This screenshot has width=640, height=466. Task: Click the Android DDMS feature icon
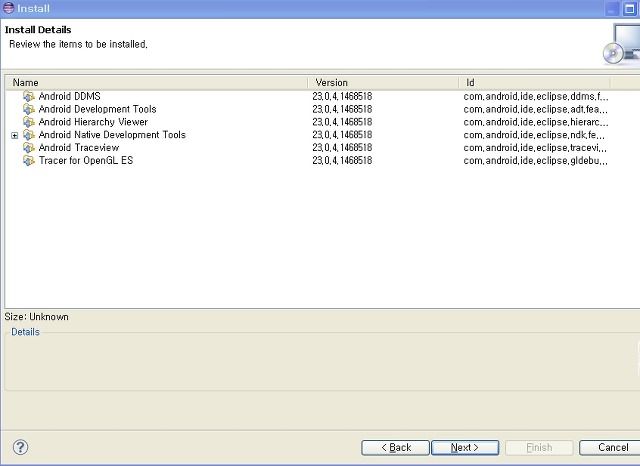tap(29, 96)
